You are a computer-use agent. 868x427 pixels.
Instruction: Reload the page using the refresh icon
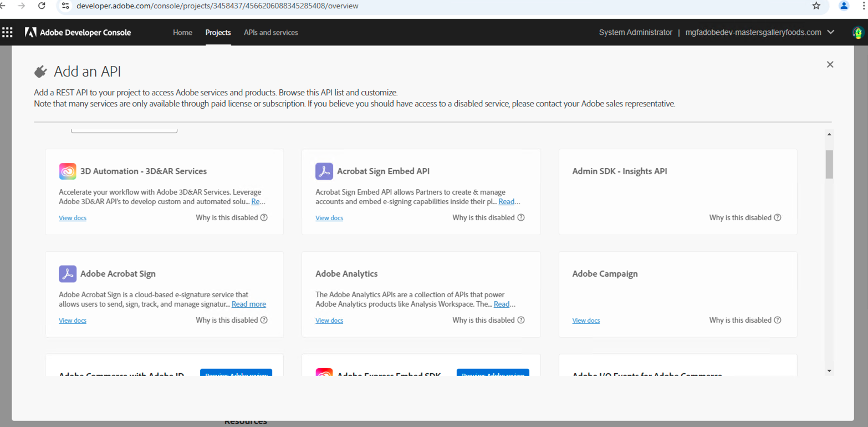(x=41, y=6)
